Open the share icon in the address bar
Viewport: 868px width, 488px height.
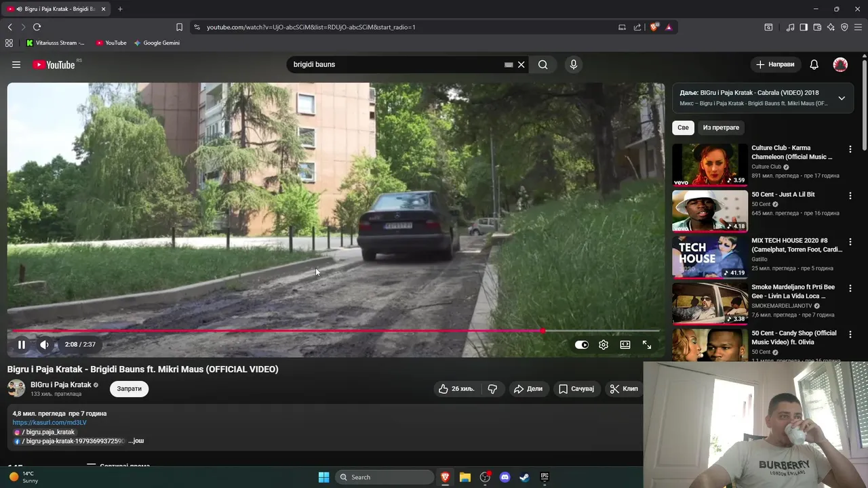coord(637,27)
